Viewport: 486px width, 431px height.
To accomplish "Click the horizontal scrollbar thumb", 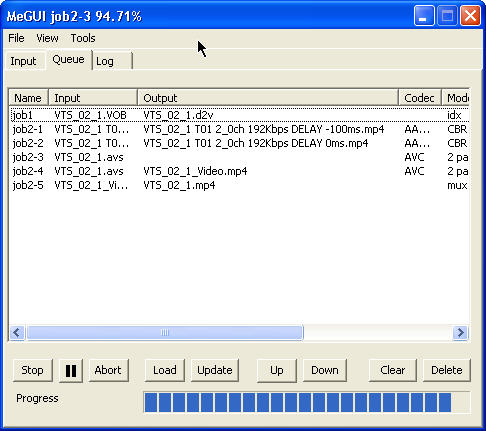I will pos(165,333).
